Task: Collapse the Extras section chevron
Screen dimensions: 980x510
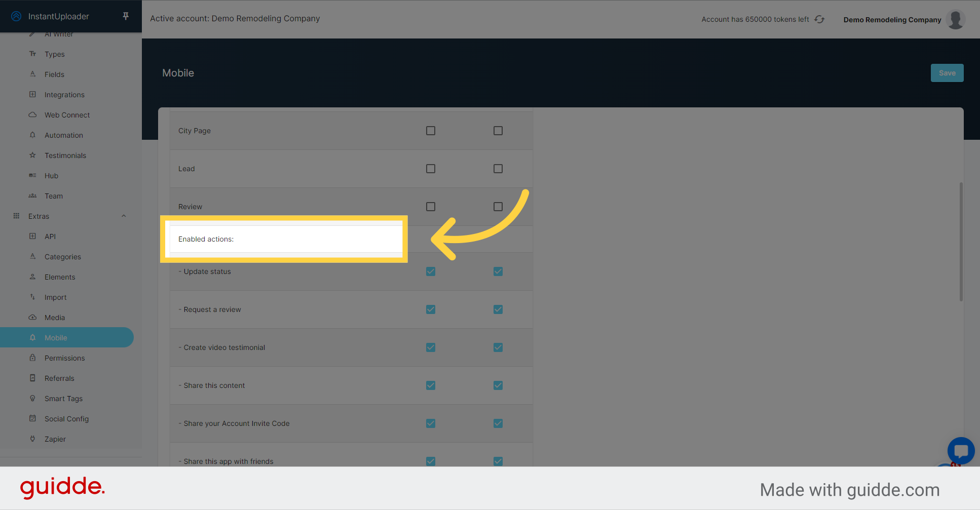Action: [124, 215]
